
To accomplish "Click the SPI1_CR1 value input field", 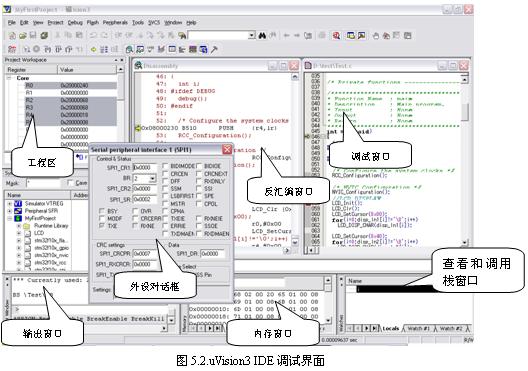I will coord(145,167).
